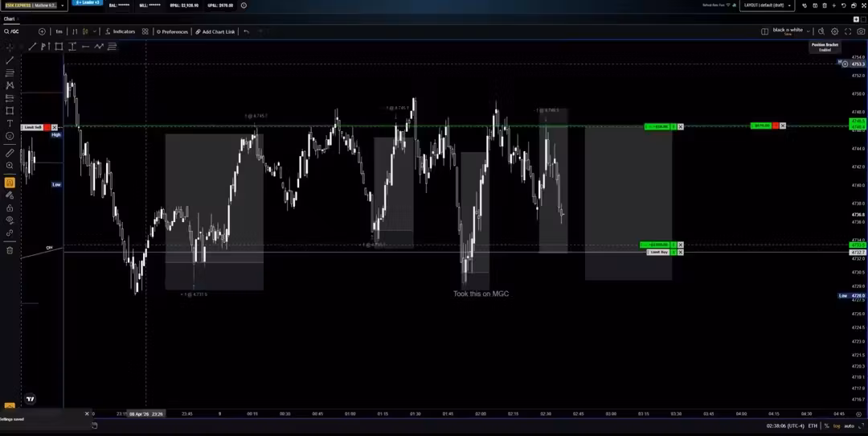Viewport: 868px width, 436px height.
Task: Toggle log scale at bottom right
Action: pyautogui.click(x=837, y=426)
